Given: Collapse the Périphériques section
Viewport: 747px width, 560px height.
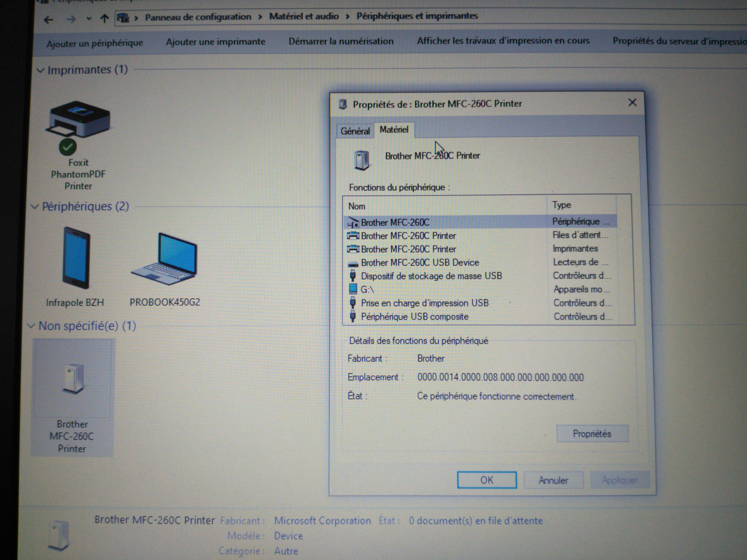Looking at the screenshot, I should tap(35, 207).
